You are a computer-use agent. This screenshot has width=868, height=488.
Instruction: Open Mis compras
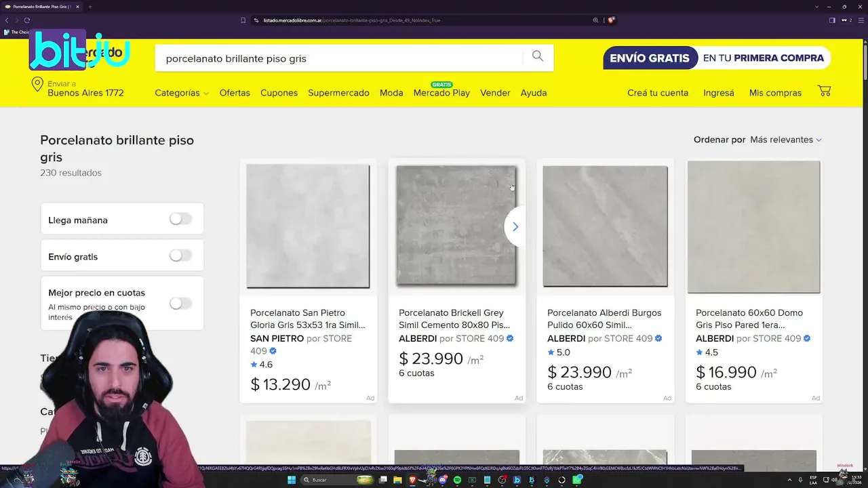[x=775, y=93]
